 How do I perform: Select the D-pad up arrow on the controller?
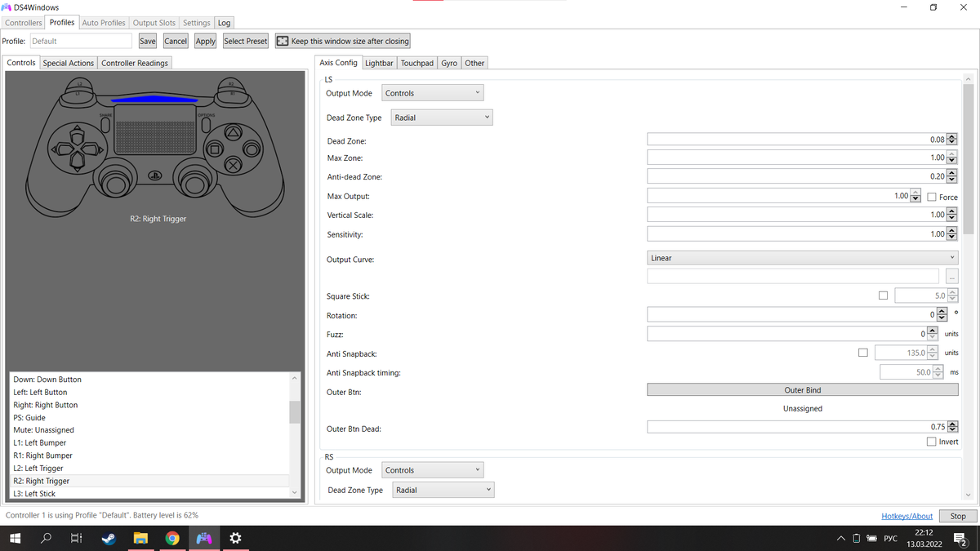78,134
